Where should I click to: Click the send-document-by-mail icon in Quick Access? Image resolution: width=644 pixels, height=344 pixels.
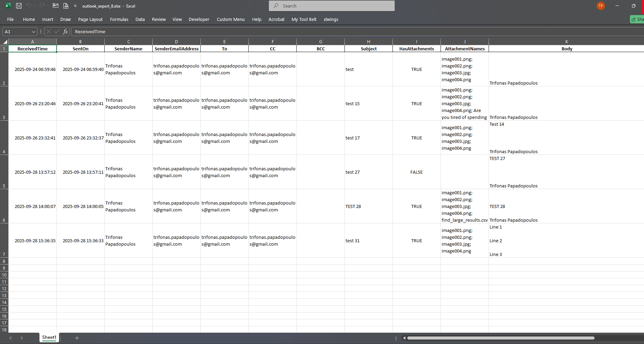(x=66, y=6)
